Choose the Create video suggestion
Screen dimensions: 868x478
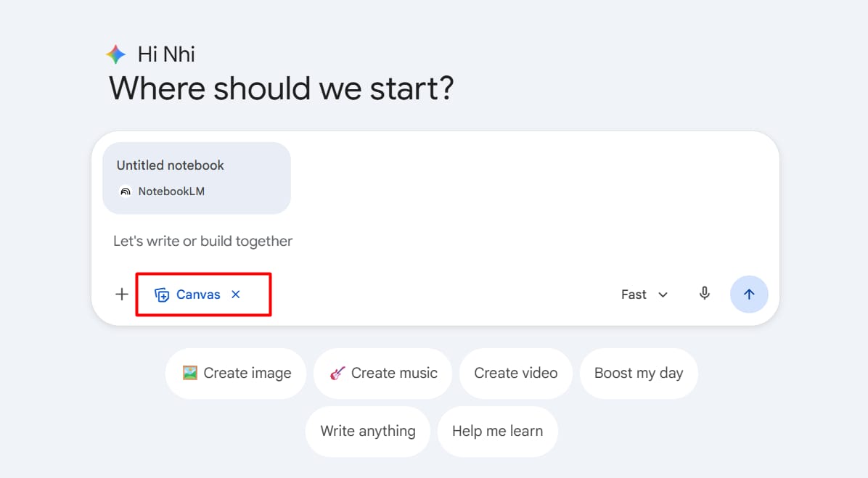point(515,373)
